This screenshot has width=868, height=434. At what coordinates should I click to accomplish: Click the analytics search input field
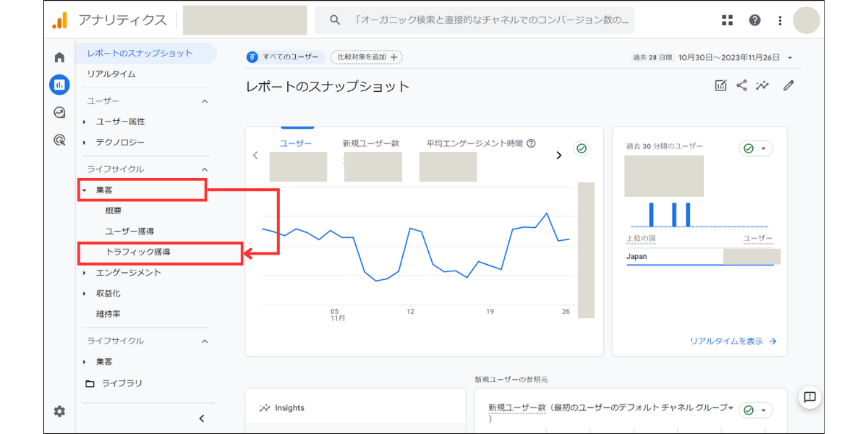coord(474,20)
